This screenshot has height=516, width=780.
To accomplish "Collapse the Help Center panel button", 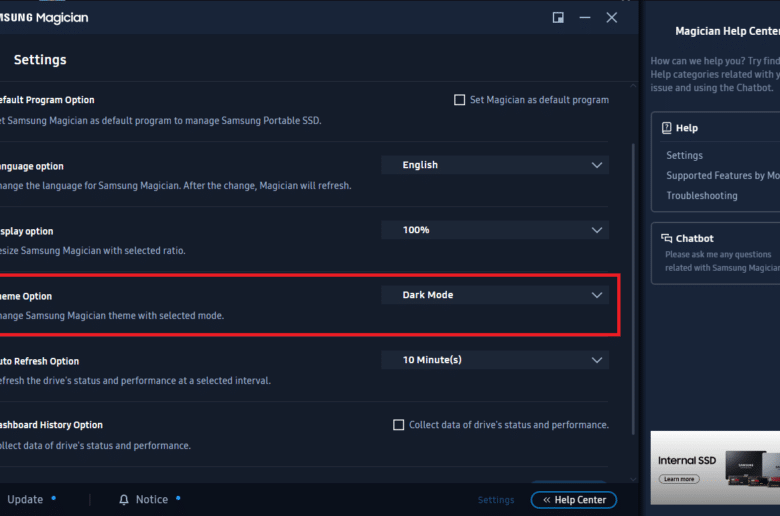I will click(574, 500).
